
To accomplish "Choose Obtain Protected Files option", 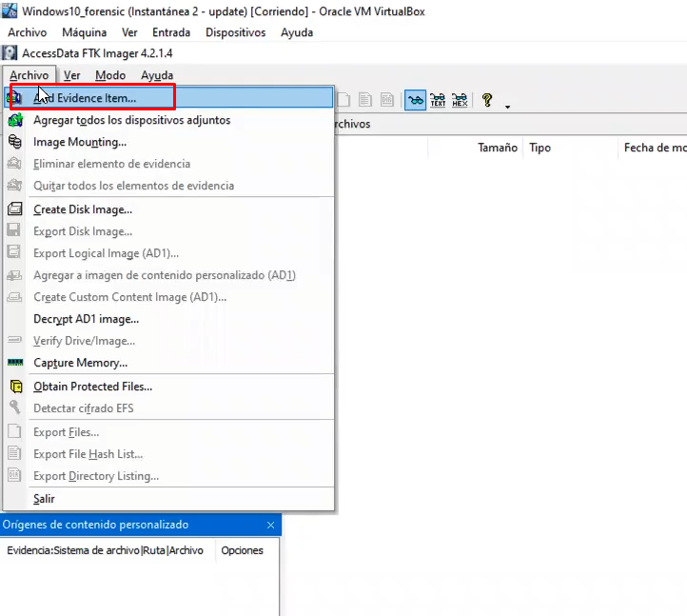I will click(168, 387).
